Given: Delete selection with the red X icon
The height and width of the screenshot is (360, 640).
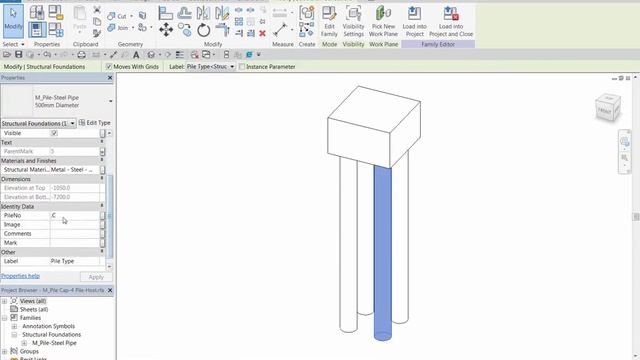Looking at the screenshot, I should coord(262,33).
